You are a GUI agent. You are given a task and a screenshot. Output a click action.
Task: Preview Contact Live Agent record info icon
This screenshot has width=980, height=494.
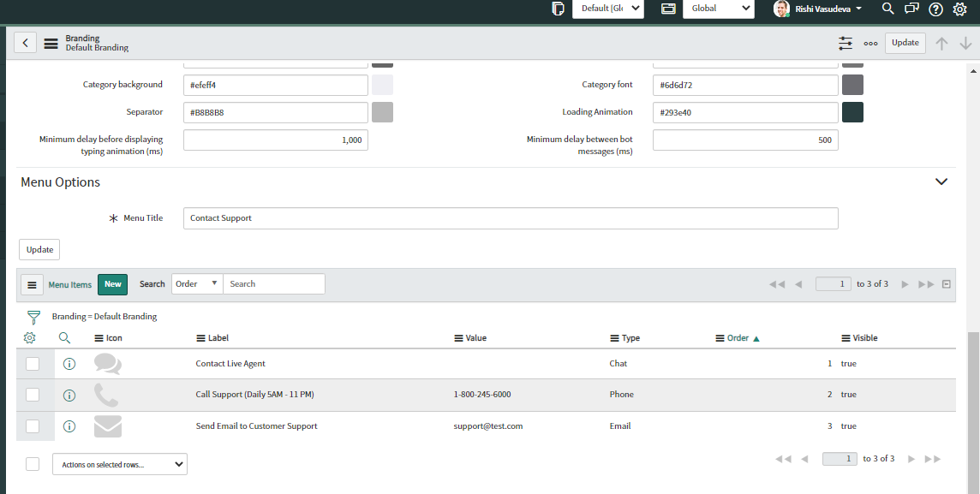point(69,364)
